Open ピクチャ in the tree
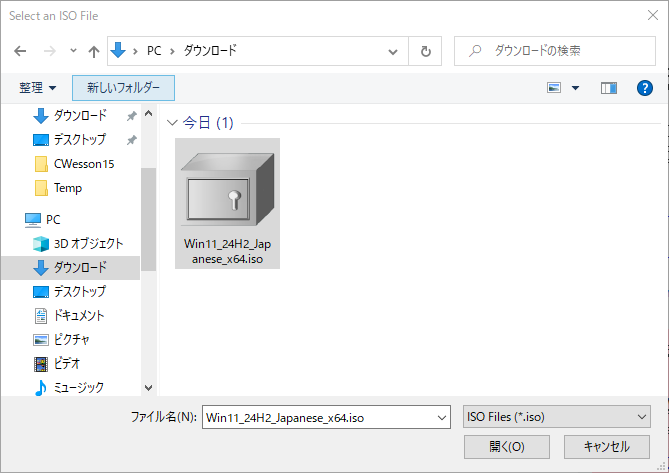Viewport: 669px width, 473px height. coord(71,340)
